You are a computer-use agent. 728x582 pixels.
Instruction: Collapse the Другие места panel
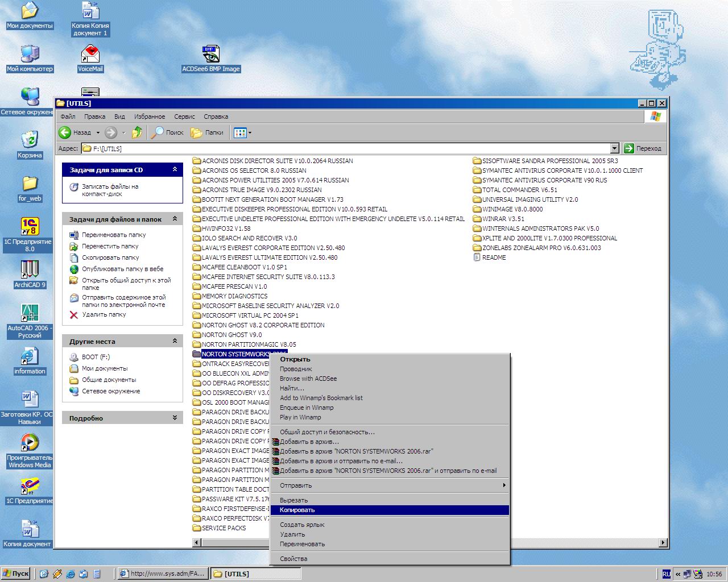pos(175,341)
